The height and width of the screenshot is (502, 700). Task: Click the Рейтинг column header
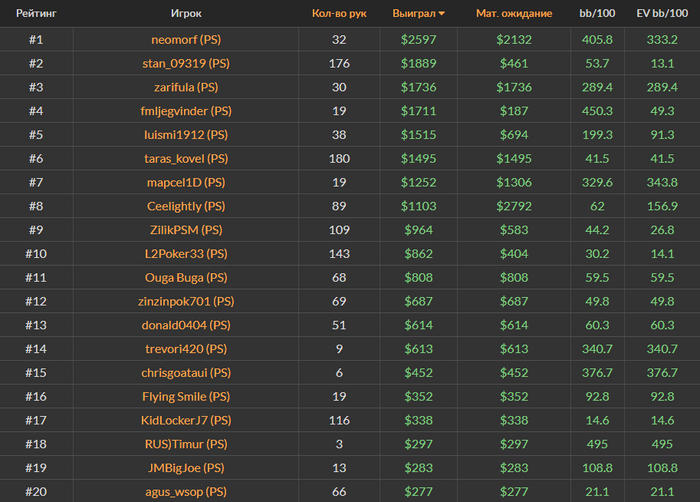[36, 15]
